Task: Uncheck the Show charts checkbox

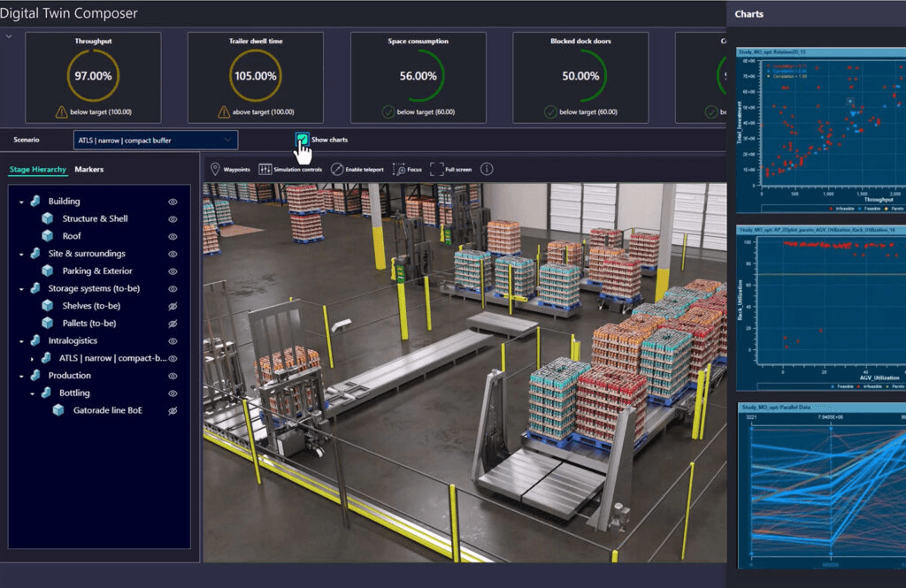Action: click(x=302, y=139)
